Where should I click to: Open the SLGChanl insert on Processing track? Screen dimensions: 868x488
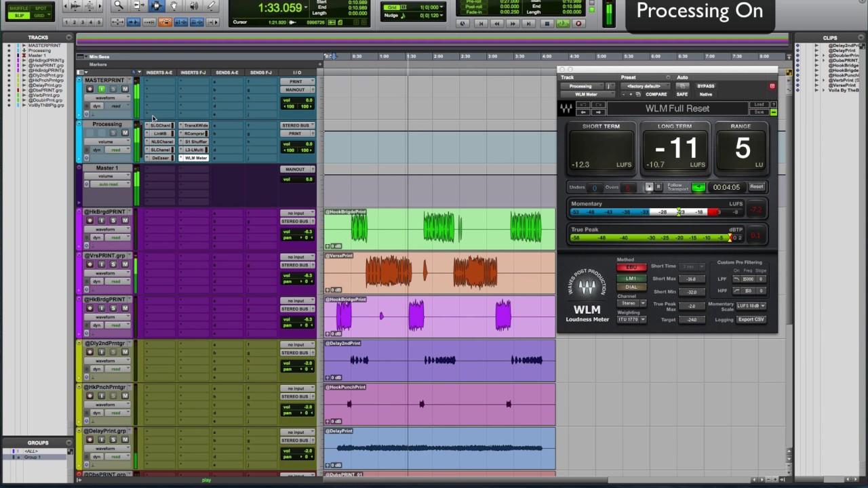point(161,125)
